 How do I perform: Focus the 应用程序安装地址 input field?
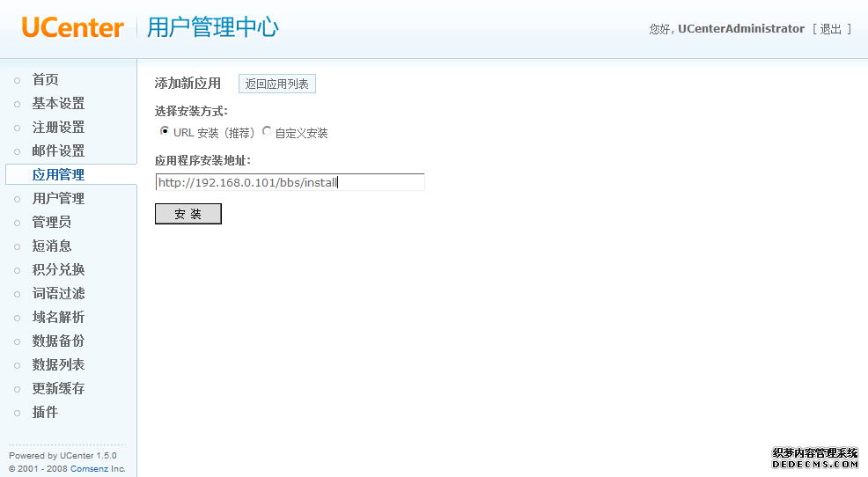[x=290, y=183]
